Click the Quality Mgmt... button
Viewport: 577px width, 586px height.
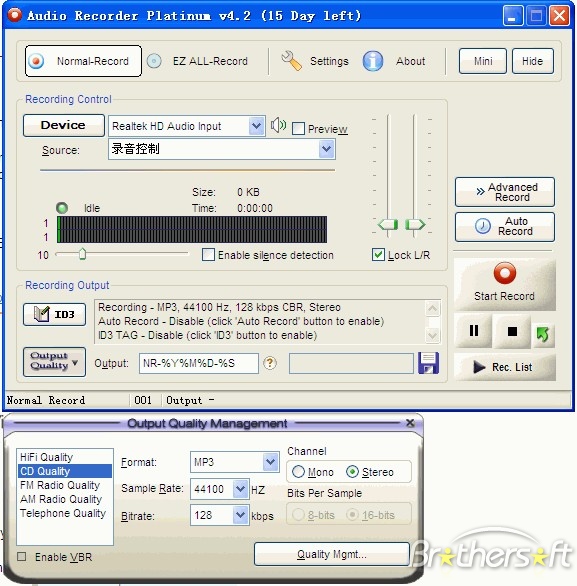(332, 554)
